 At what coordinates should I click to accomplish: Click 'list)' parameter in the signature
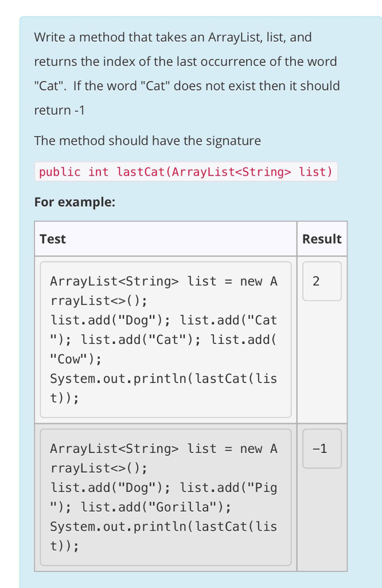(x=315, y=172)
